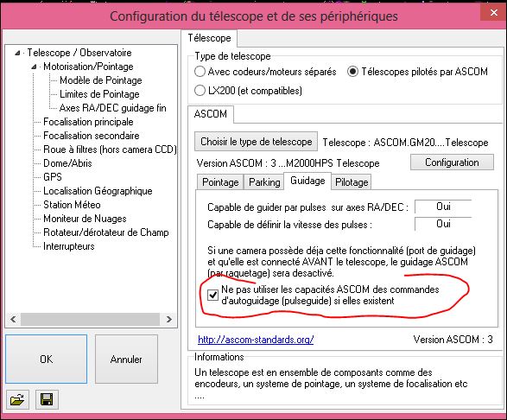Follow the ascom-standards.org link
Viewport: 507px width, 420px height.
pyautogui.click(x=256, y=340)
